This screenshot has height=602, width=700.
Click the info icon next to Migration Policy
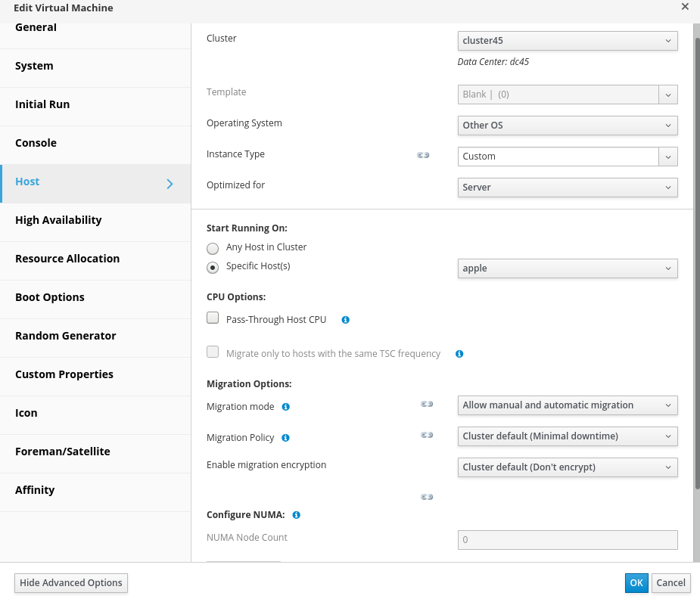[x=285, y=438]
